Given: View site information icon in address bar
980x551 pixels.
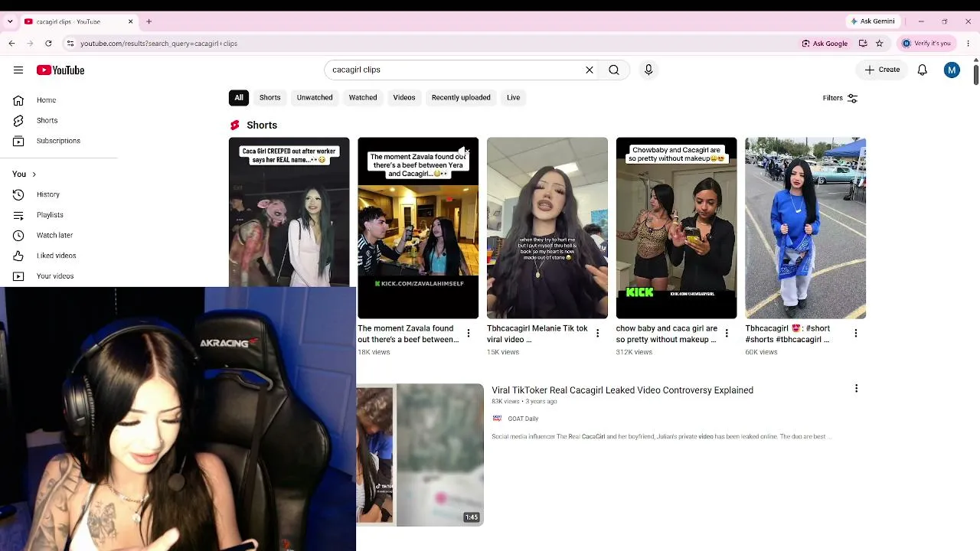Looking at the screenshot, I should coord(70,44).
